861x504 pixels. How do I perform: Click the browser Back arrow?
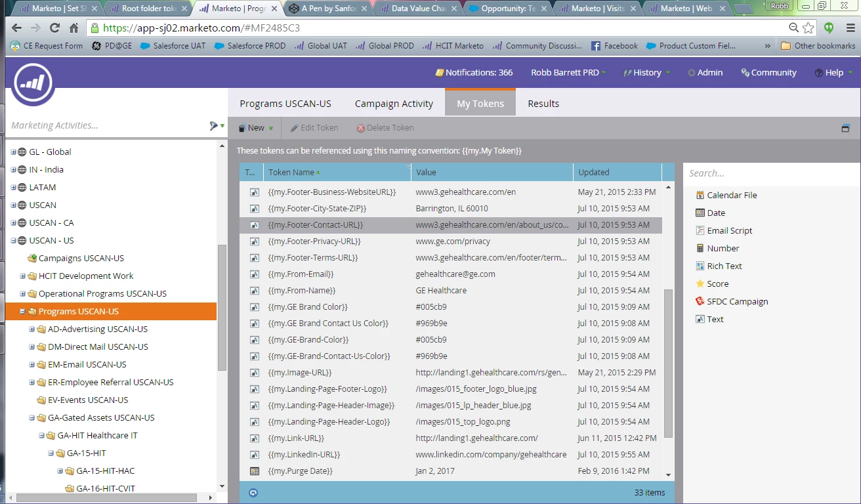pos(16,28)
